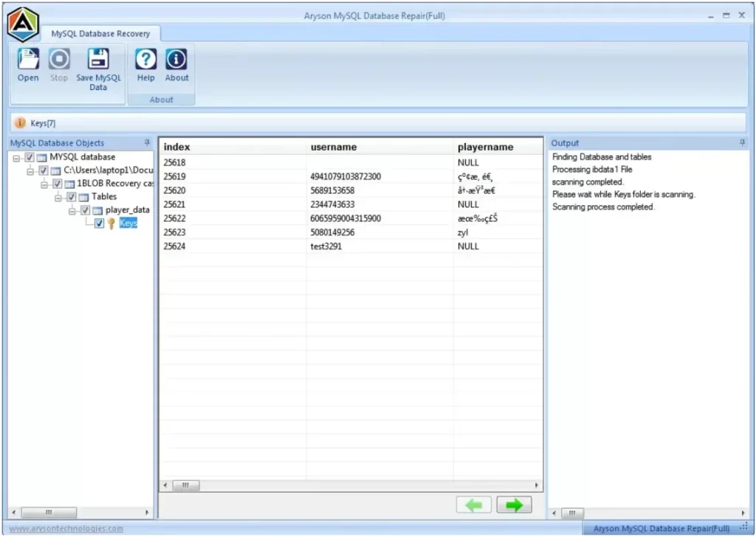Click the Output panel scrollbar thumb
Viewport: 756px width, 537px height.
pyautogui.click(x=573, y=513)
